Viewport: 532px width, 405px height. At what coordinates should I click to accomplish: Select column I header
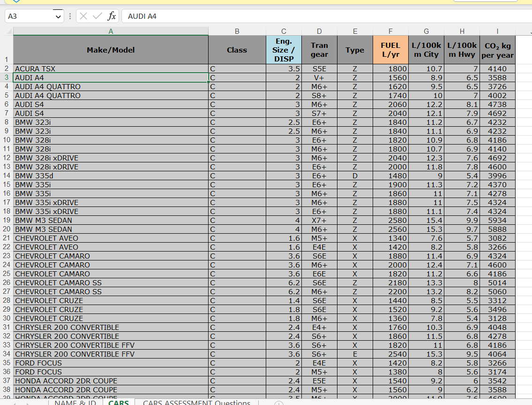pyautogui.click(x=497, y=31)
